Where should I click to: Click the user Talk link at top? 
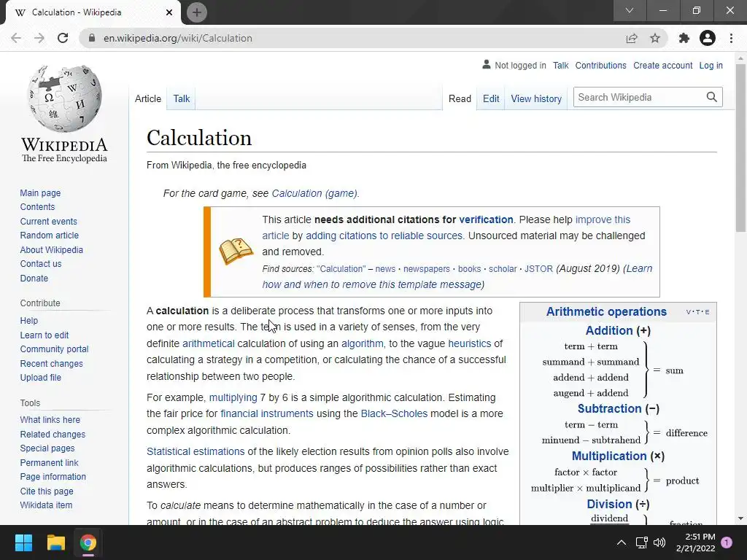pos(560,66)
